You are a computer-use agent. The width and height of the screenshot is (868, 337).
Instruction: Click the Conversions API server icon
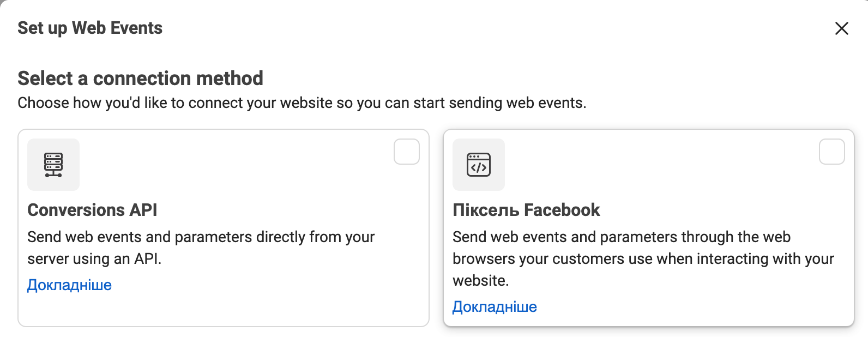click(x=53, y=165)
